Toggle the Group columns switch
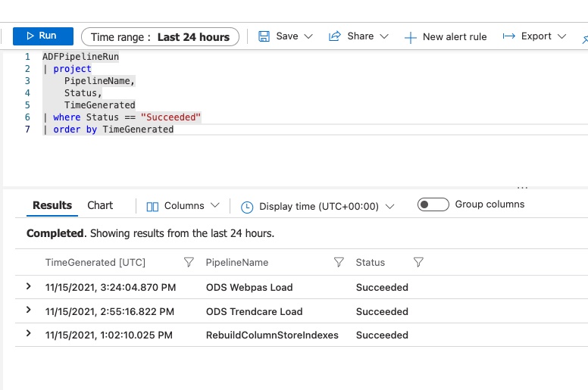Screen dimensions: 588x390 coord(433,204)
